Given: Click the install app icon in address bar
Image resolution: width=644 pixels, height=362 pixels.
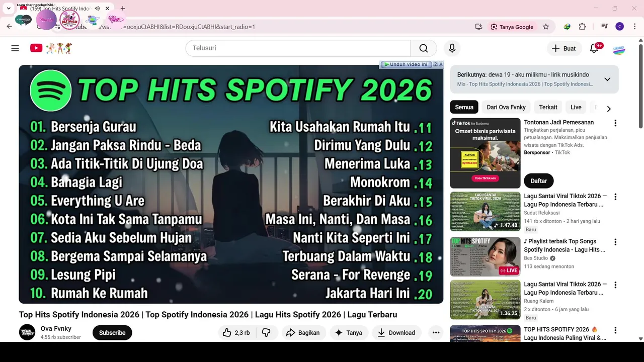Looking at the screenshot, I should [478, 27].
